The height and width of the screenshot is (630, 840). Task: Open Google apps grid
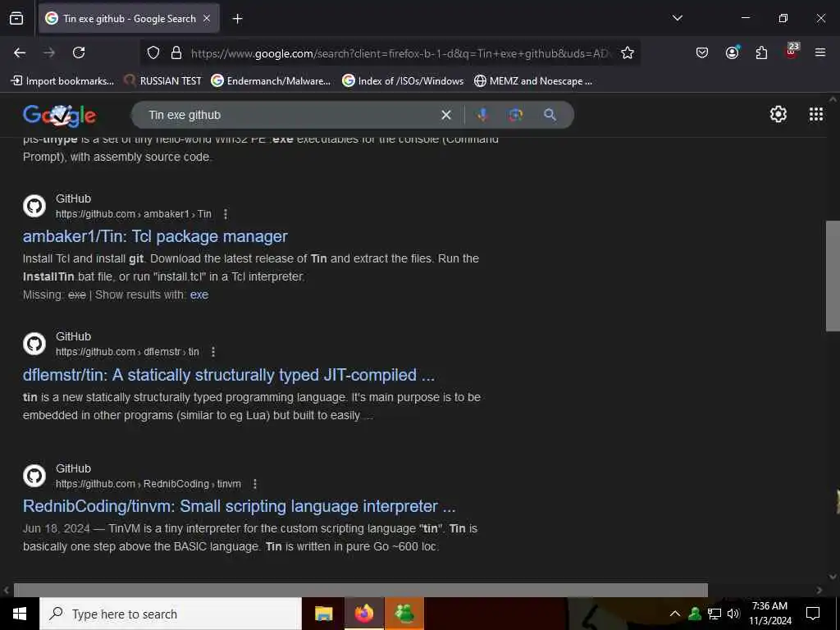click(x=816, y=114)
